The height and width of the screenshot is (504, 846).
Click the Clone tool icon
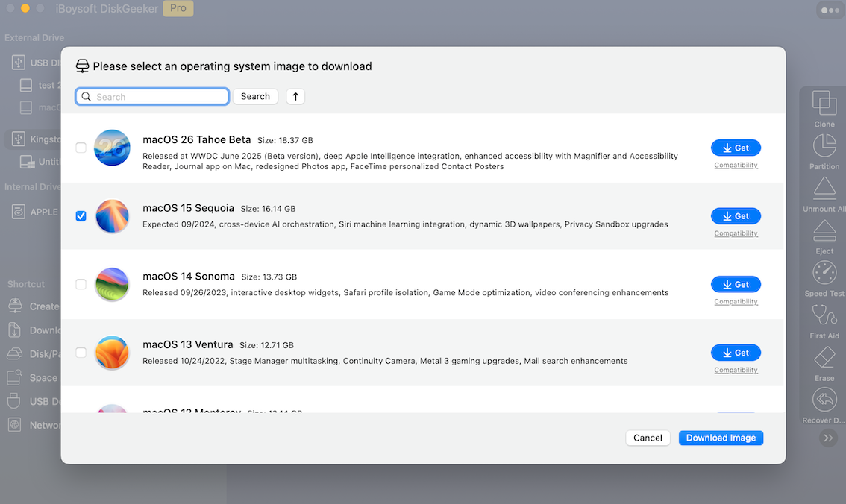[x=824, y=104]
